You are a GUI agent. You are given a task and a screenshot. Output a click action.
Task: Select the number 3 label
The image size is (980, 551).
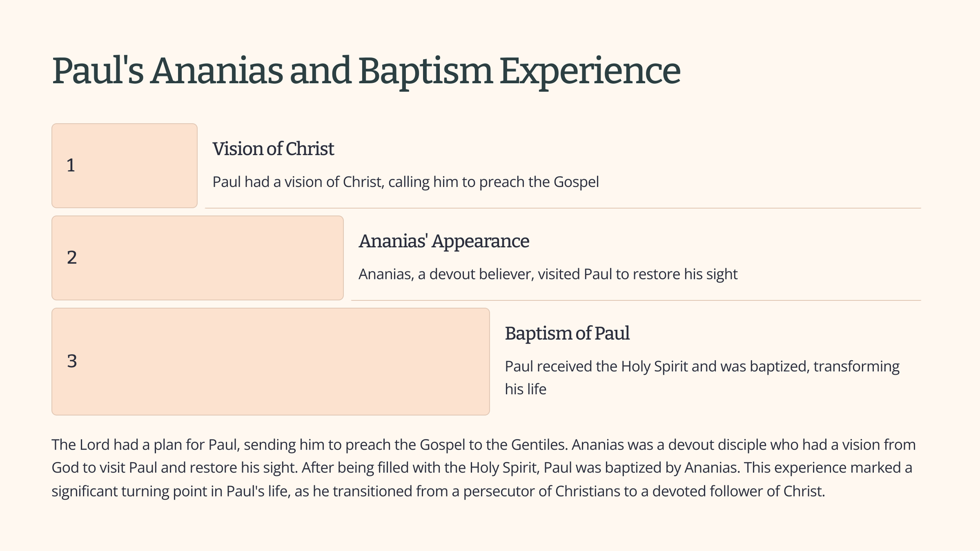pos(72,362)
